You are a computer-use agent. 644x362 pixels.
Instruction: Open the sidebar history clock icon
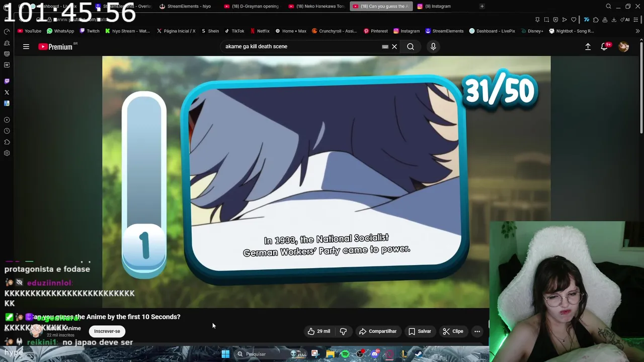point(7,131)
